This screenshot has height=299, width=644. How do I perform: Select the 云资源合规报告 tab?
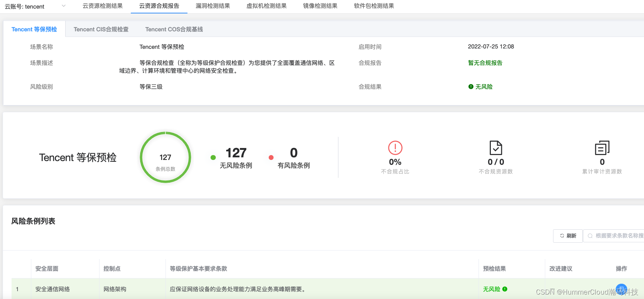159,6
